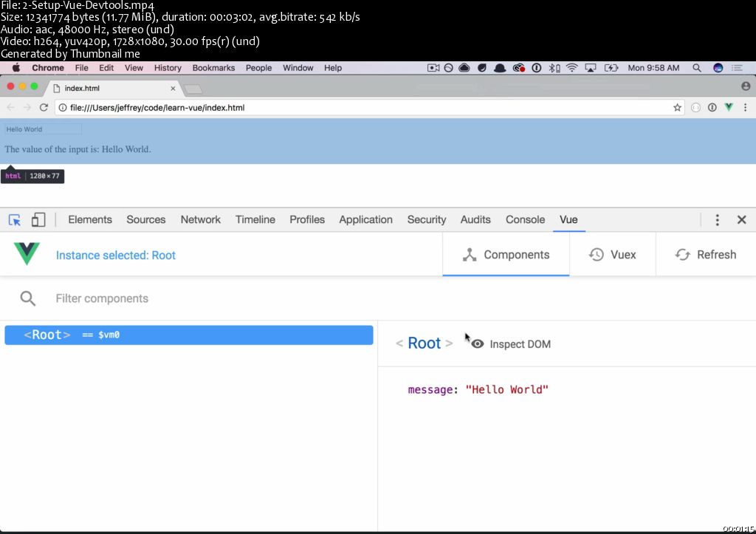Select the index.html browser tab
756x534 pixels.
[113, 89]
